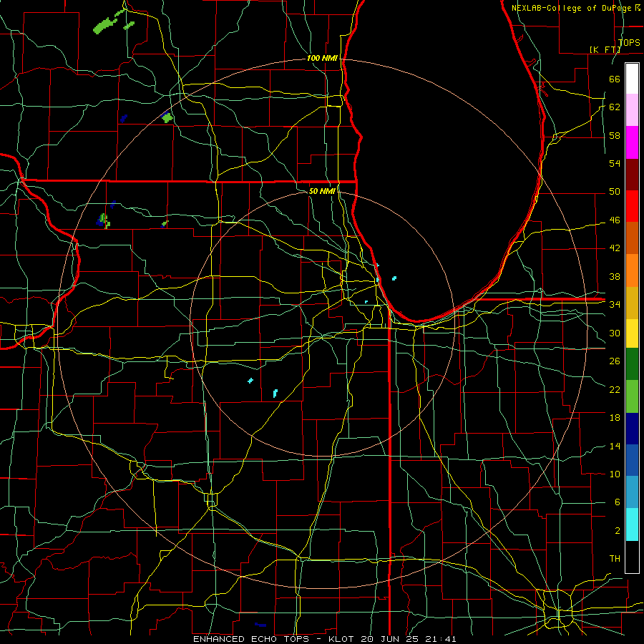
Task: Select the '34' legend value
Action: tap(615, 304)
